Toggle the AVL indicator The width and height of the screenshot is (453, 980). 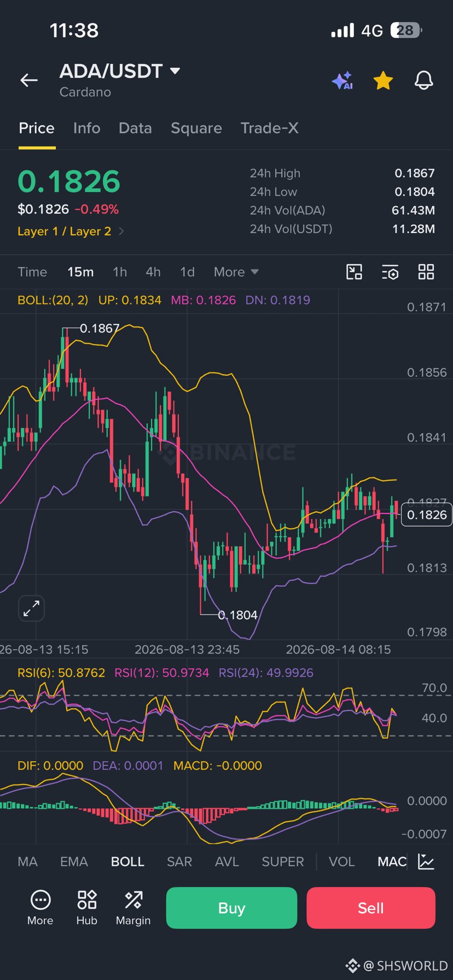[x=227, y=861]
